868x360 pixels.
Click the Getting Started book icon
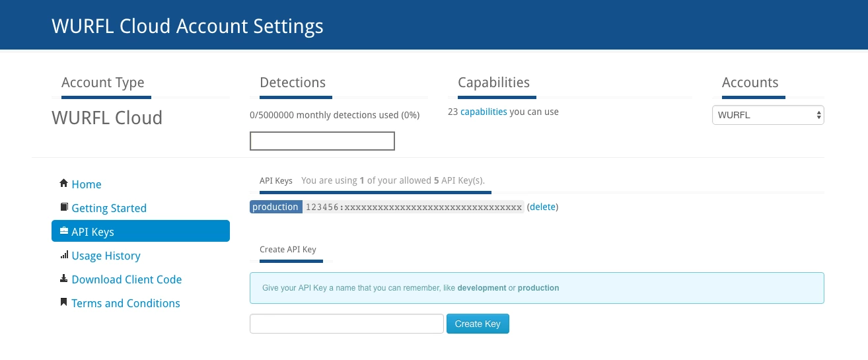coord(64,207)
